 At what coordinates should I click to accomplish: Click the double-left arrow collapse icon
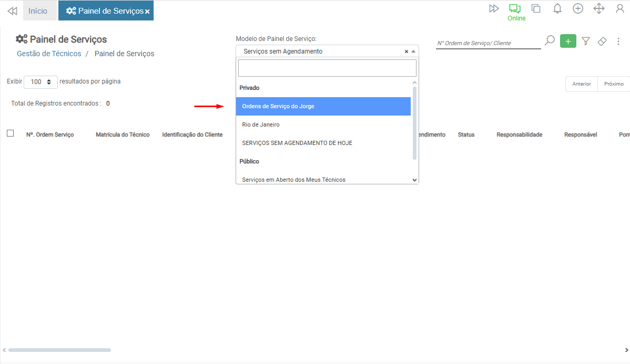(x=12, y=11)
